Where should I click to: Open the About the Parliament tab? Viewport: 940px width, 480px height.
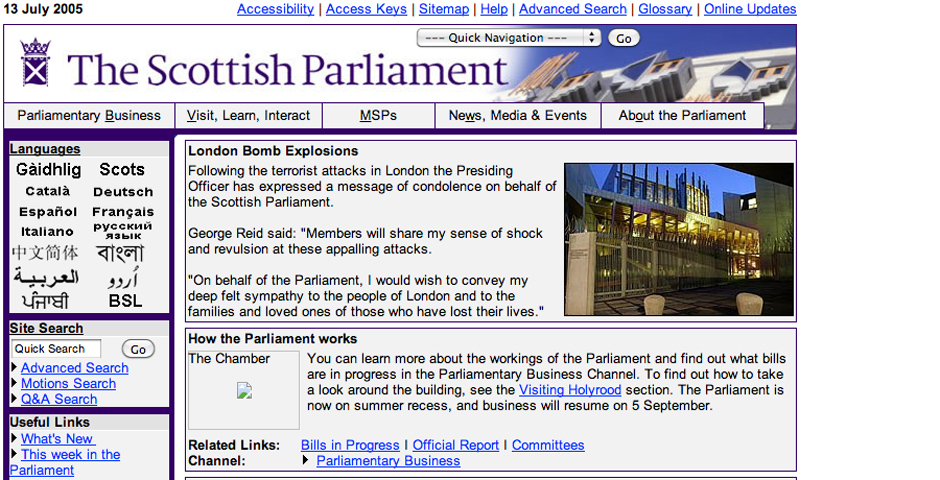[682, 116]
